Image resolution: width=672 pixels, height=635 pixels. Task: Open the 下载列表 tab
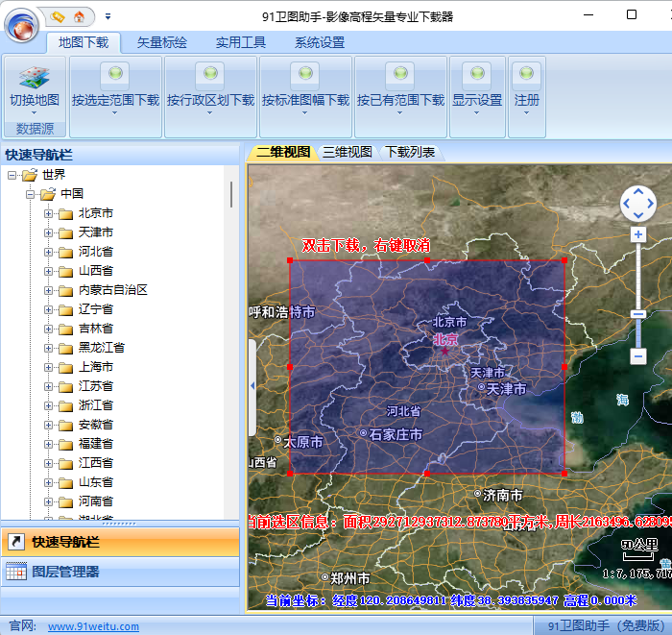pyautogui.click(x=410, y=152)
